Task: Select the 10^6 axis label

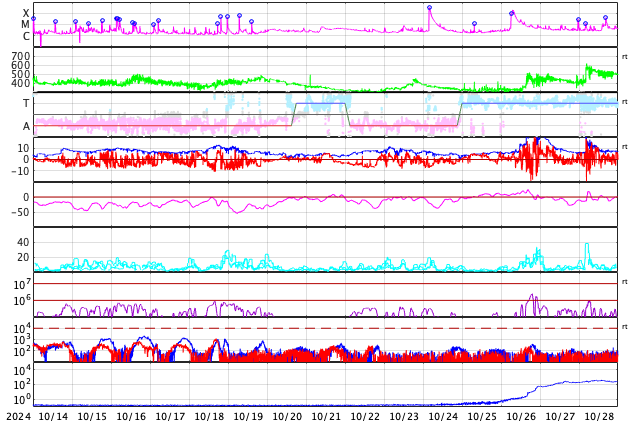Action: [22, 301]
